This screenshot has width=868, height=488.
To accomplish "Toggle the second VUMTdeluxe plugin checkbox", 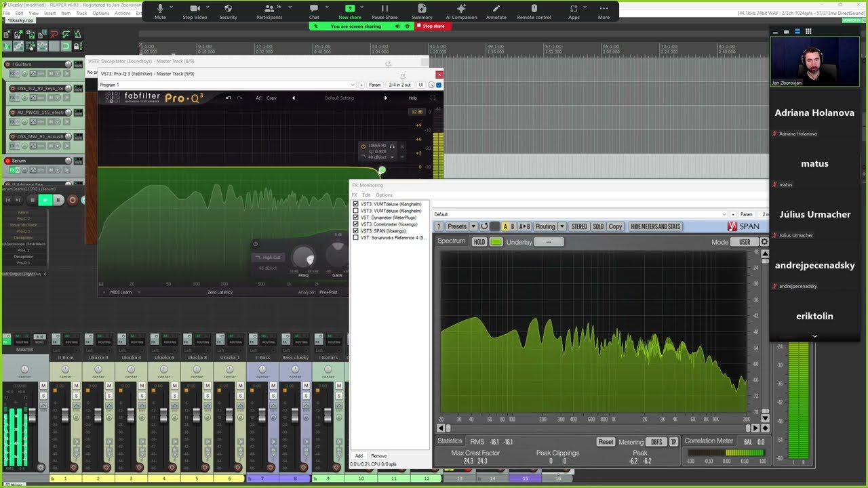I will (356, 211).
